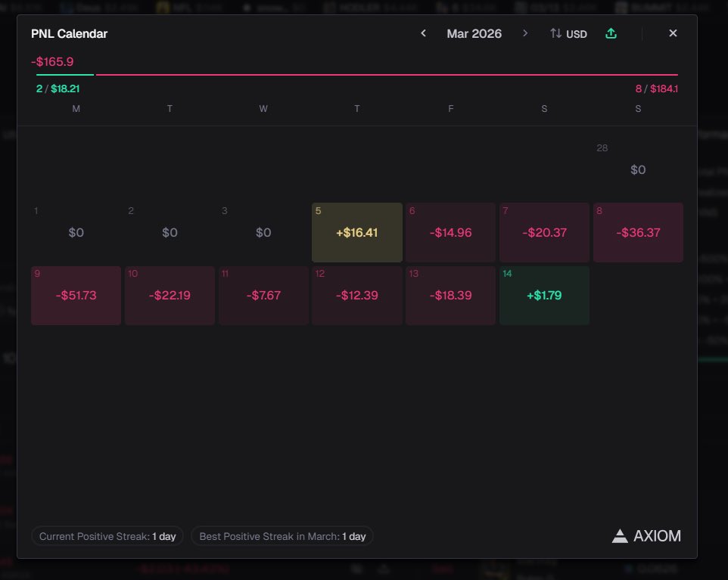Click the PNL Calendar title
The height and width of the screenshot is (580, 728).
coord(69,34)
